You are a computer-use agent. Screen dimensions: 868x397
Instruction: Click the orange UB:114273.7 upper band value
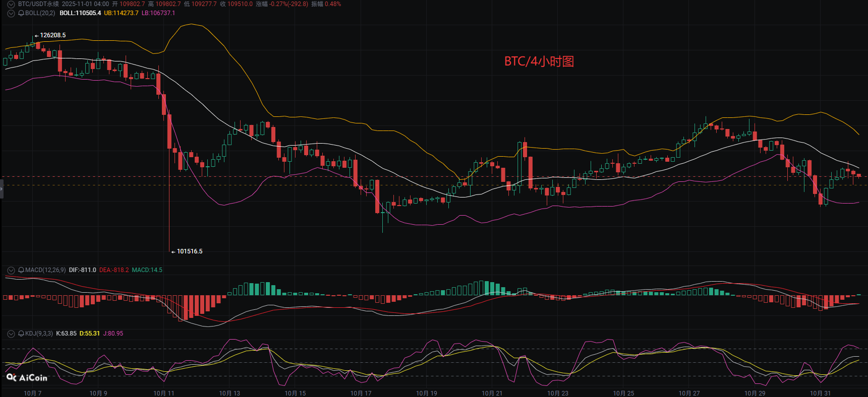tap(121, 13)
